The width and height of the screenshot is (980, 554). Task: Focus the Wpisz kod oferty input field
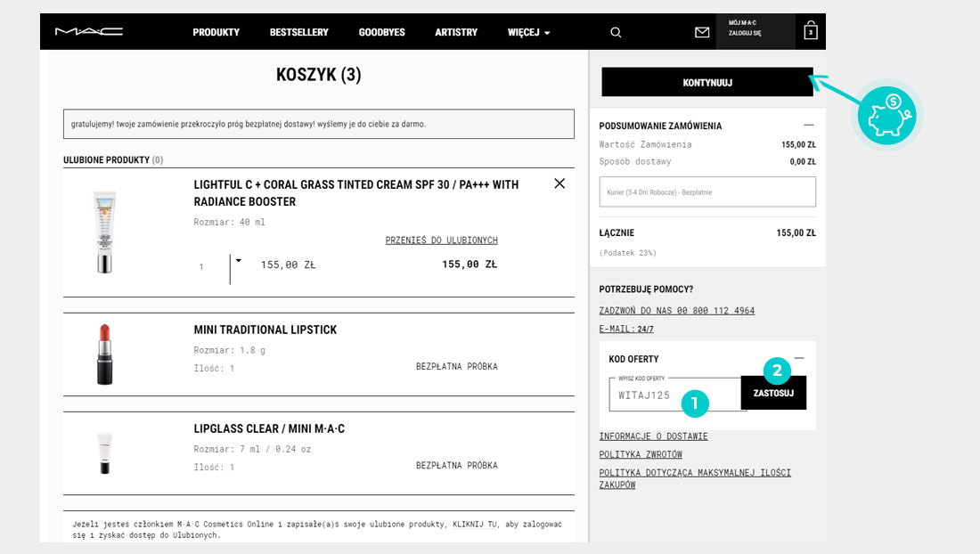[x=675, y=394]
